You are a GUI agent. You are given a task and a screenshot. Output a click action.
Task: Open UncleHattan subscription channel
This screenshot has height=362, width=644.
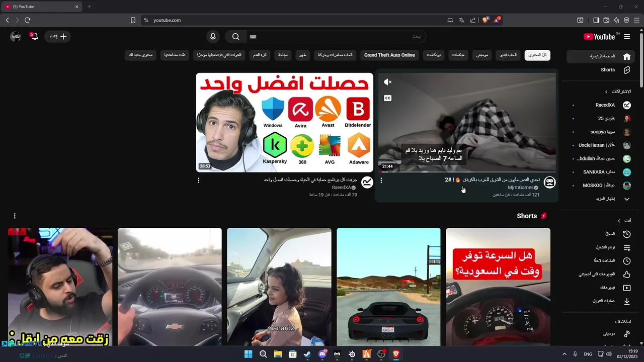tap(600, 145)
